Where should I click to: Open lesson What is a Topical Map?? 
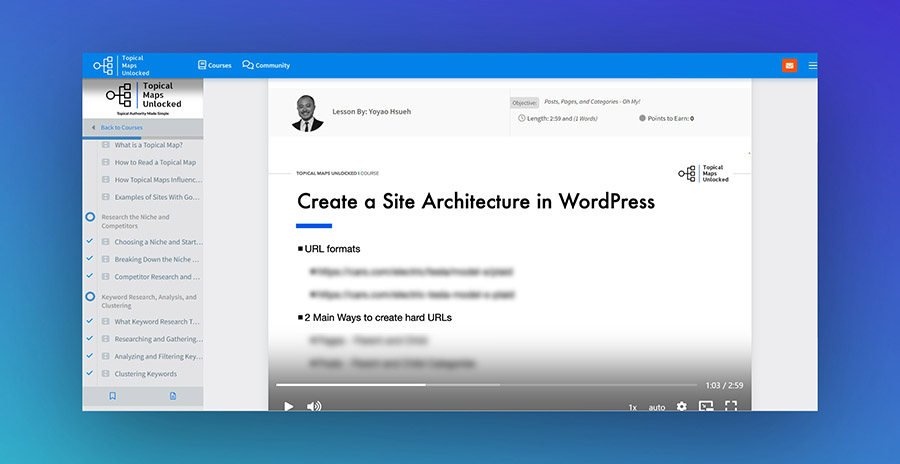click(x=148, y=145)
